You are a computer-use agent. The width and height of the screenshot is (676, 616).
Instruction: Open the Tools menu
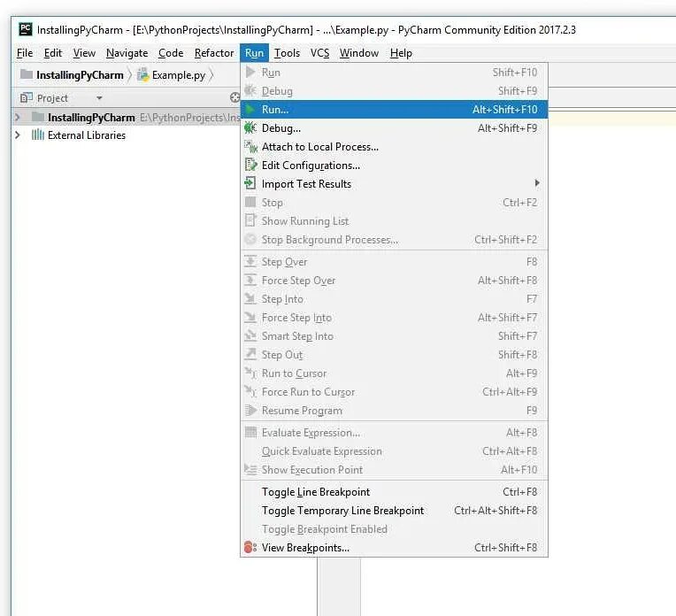click(x=288, y=53)
